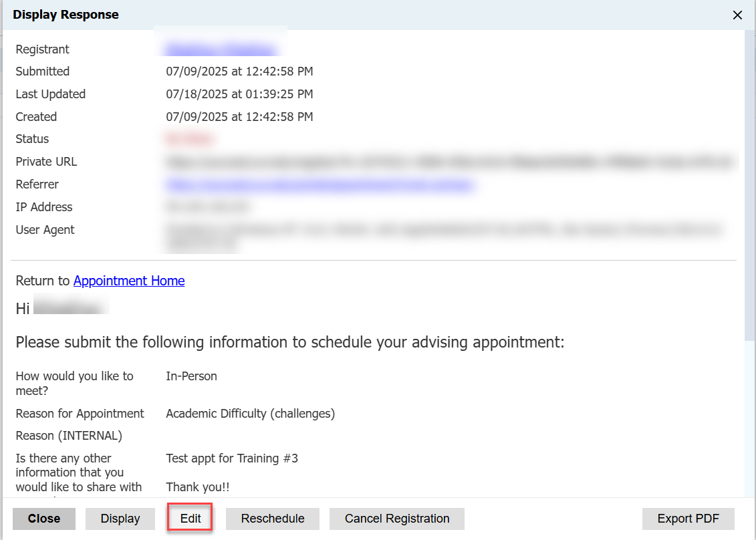
Task: Click the In-Person meeting answer
Action: point(191,376)
